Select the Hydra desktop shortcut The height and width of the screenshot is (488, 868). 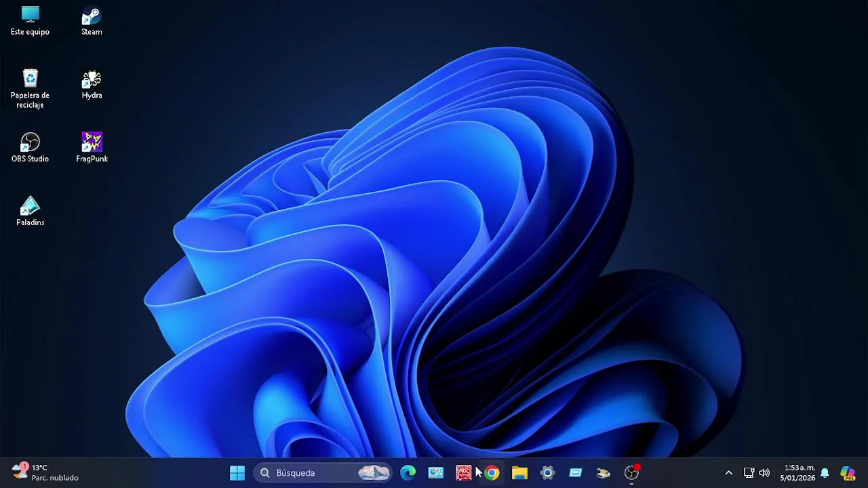coord(92,85)
